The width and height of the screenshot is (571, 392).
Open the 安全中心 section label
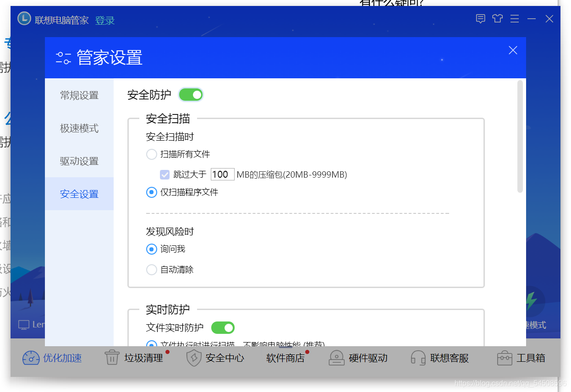point(225,358)
